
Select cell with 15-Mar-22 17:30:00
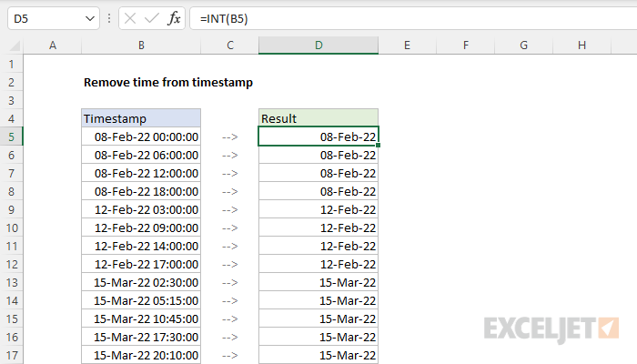click(x=141, y=337)
